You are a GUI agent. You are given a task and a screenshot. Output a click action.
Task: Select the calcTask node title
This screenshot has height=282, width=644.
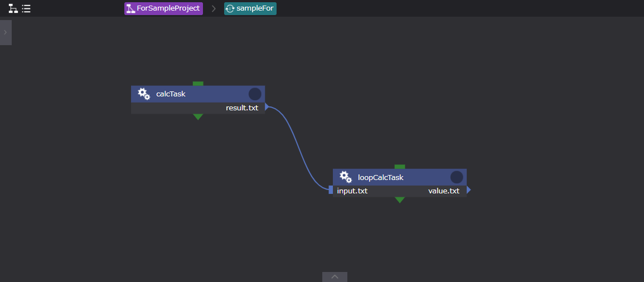[x=171, y=94]
